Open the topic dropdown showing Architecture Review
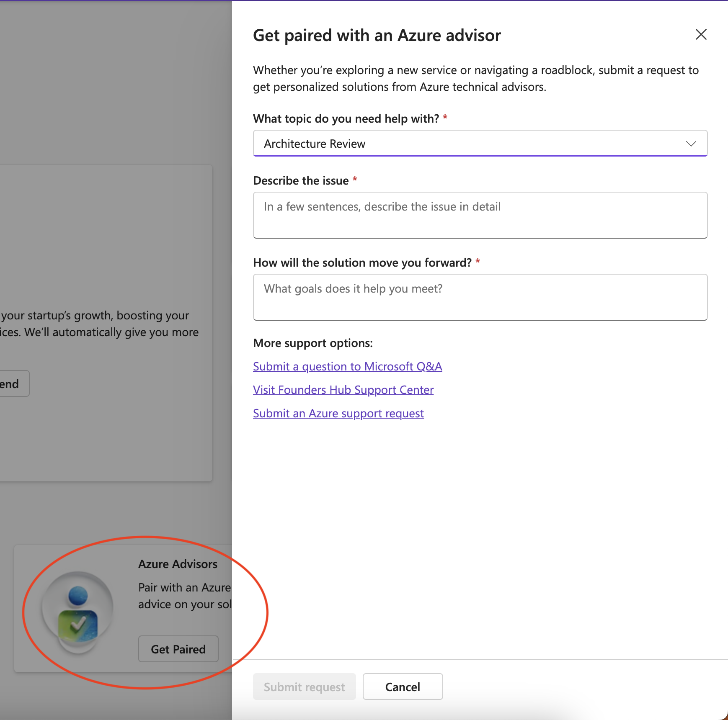This screenshot has height=720, width=728. click(480, 144)
